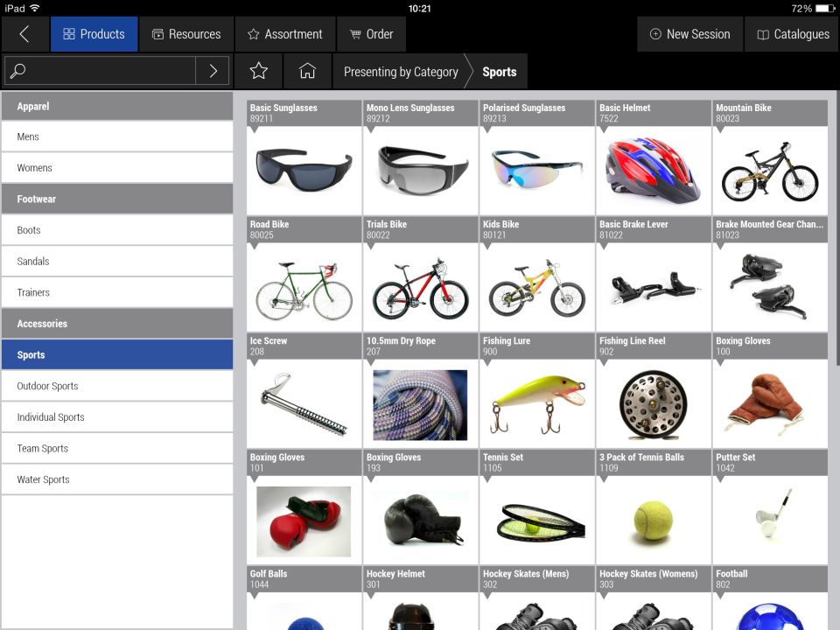This screenshot has height=630, width=840.
Task: Select Outdoor Sports in the sidebar
Action: (x=117, y=385)
